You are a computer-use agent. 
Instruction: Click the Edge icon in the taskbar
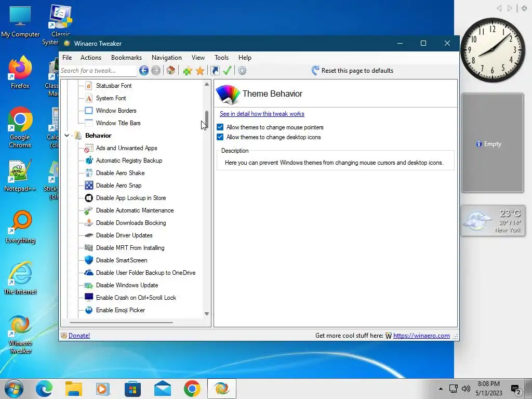point(44,389)
